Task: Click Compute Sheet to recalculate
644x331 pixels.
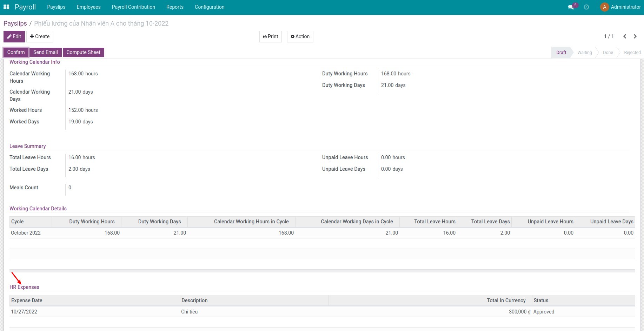Action: [83, 52]
